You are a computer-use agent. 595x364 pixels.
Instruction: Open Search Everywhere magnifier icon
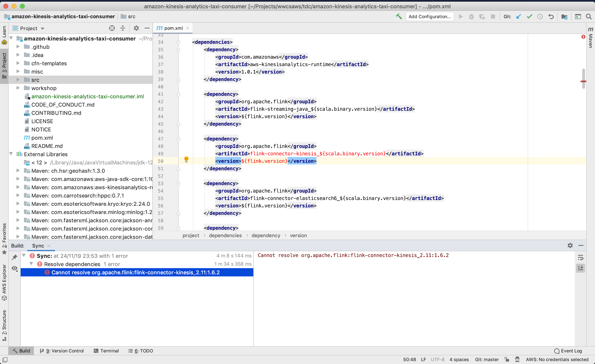tap(589, 17)
